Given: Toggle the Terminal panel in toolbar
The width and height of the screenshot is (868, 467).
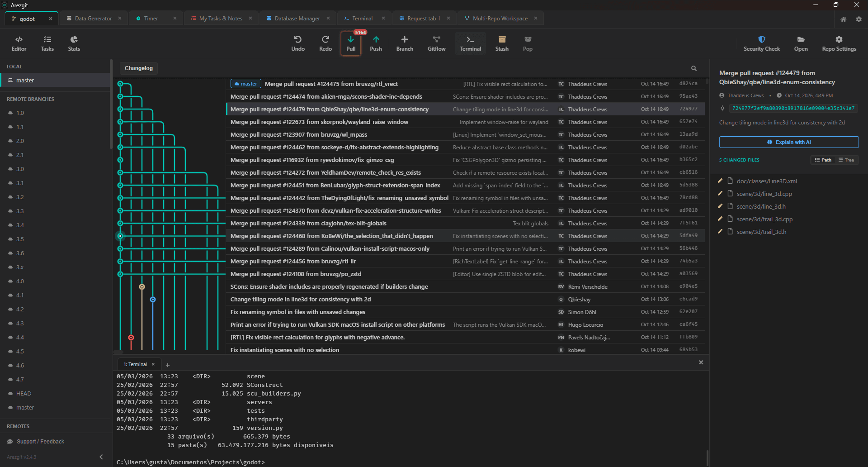Looking at the screenshot, I should coord(470,43).
